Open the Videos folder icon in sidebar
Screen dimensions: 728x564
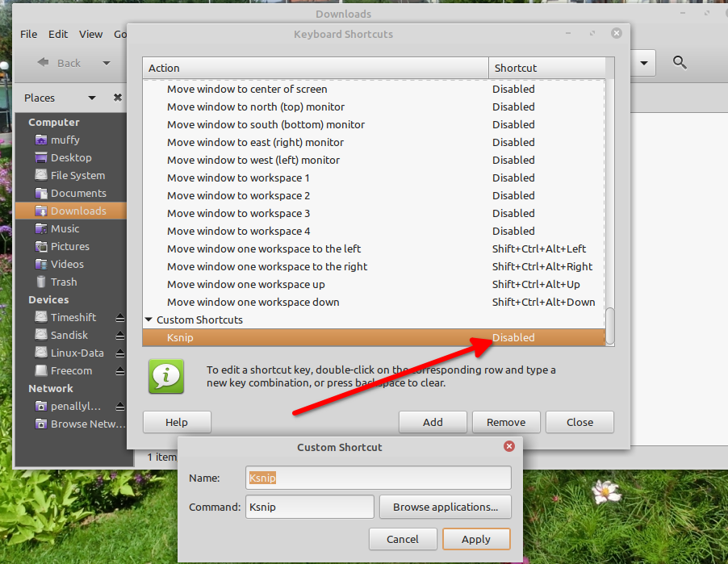coord(41,264)
